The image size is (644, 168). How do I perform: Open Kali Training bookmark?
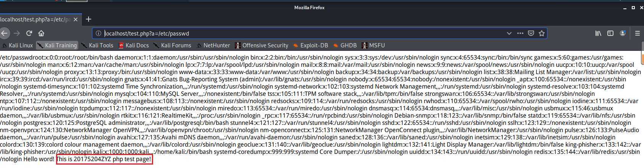click(x=57, y=45)
